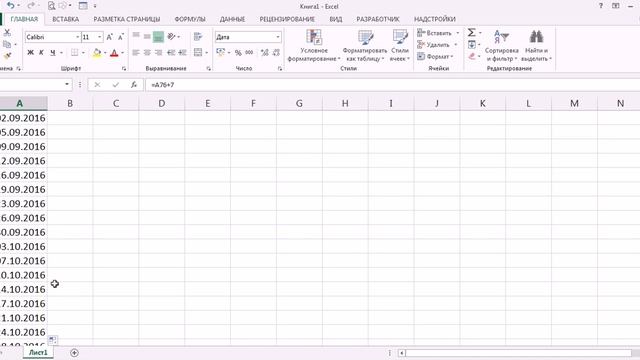This screenshot has height=360, width=640.
Task: Click the Align Left icon
Action: 136,53
